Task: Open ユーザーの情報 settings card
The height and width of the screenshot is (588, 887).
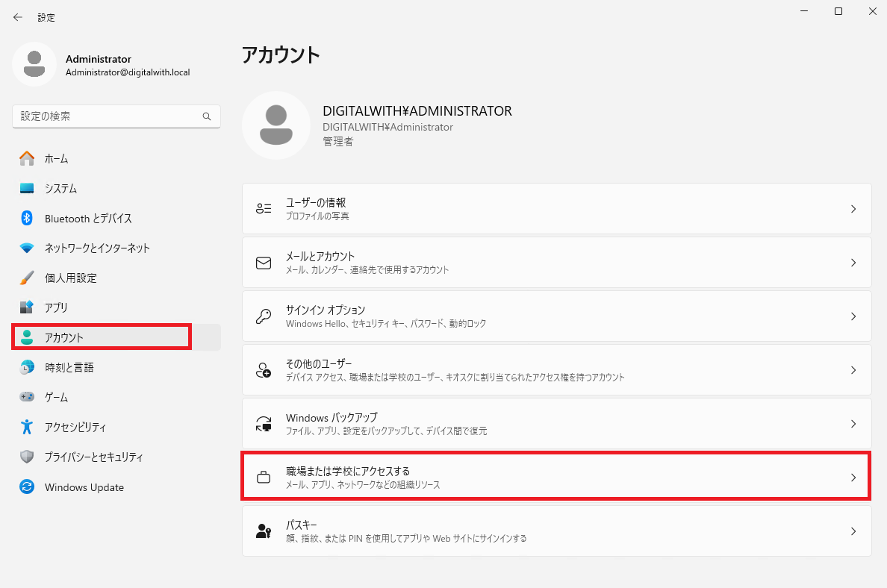Action: click(557, 209)
